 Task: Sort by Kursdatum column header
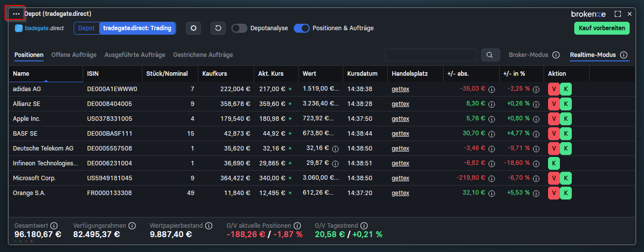pos(365,74)
